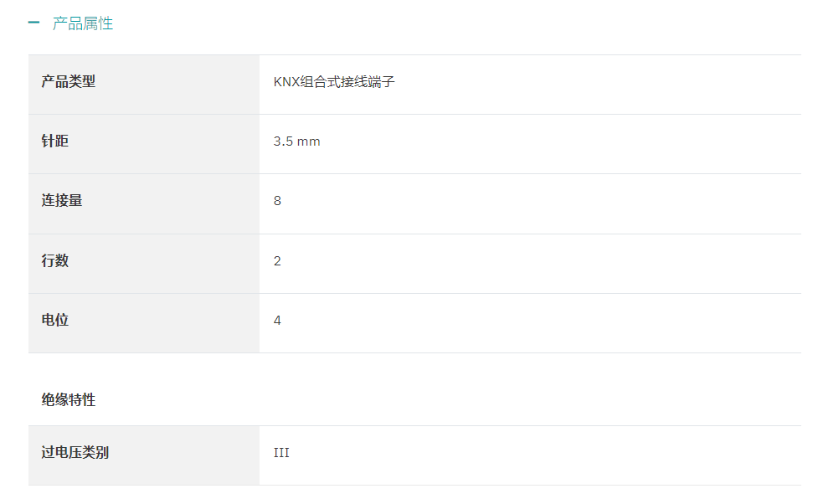813x504 pixels.
Task: Click the KNX组合式接线端子 value text
Action: (334, 82)
